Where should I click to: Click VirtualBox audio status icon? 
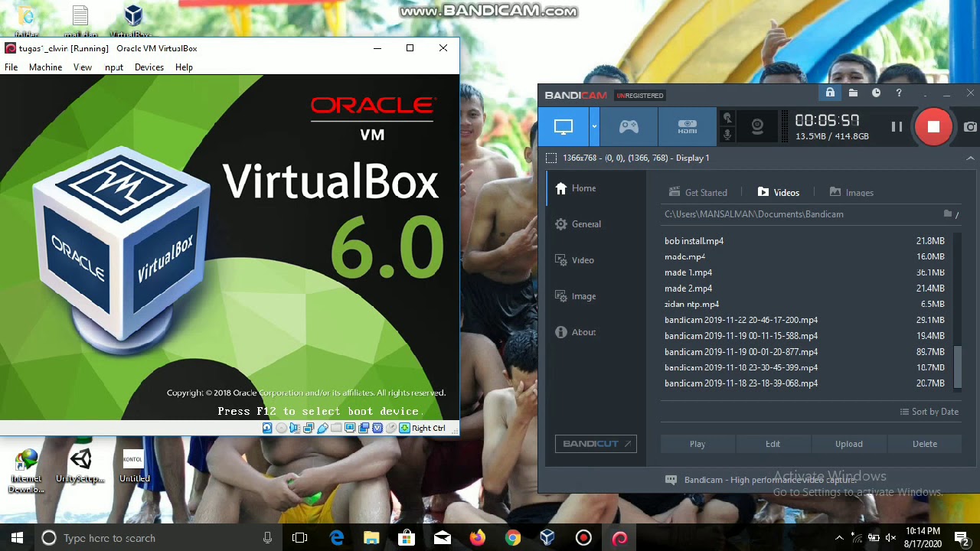[295, 428]
